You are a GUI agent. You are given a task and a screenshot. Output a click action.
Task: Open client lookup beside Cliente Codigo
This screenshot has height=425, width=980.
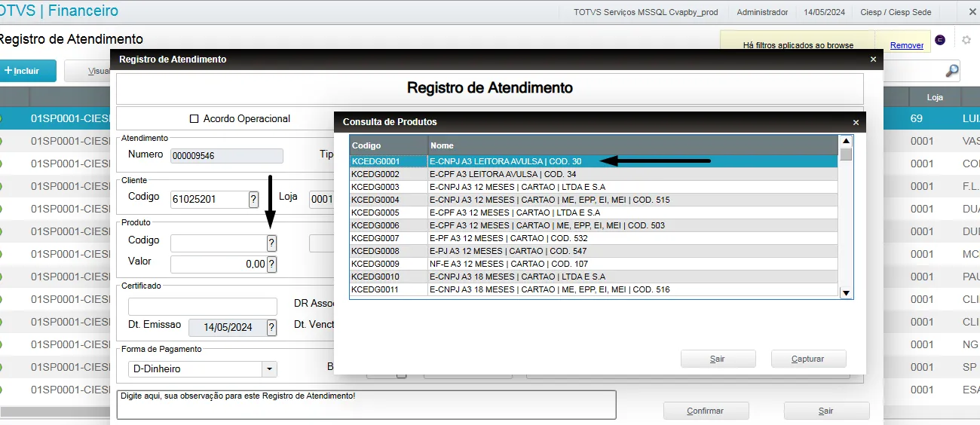coord(254,199)
